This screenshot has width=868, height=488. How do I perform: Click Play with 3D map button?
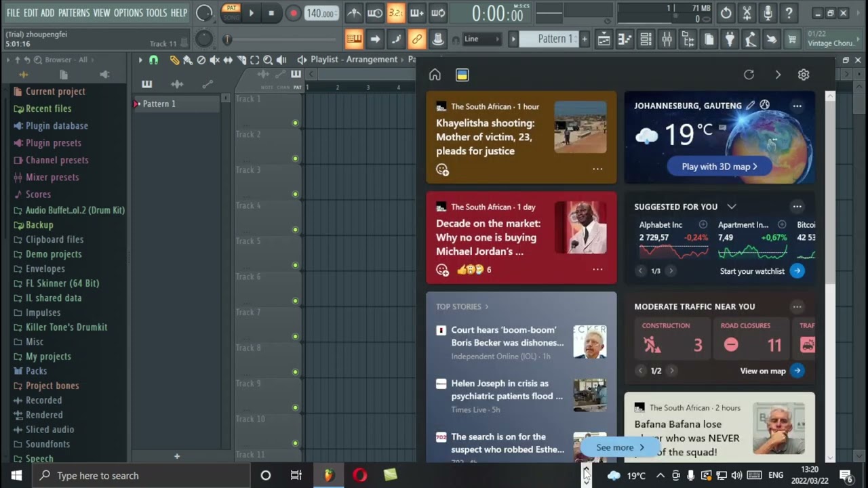coord(719,167)
